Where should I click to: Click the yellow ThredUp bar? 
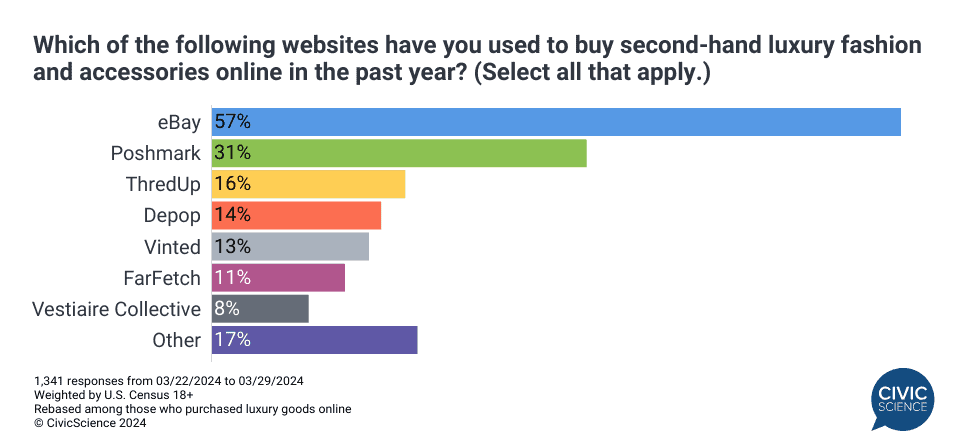pyautogui.click(x=308, y=184)
